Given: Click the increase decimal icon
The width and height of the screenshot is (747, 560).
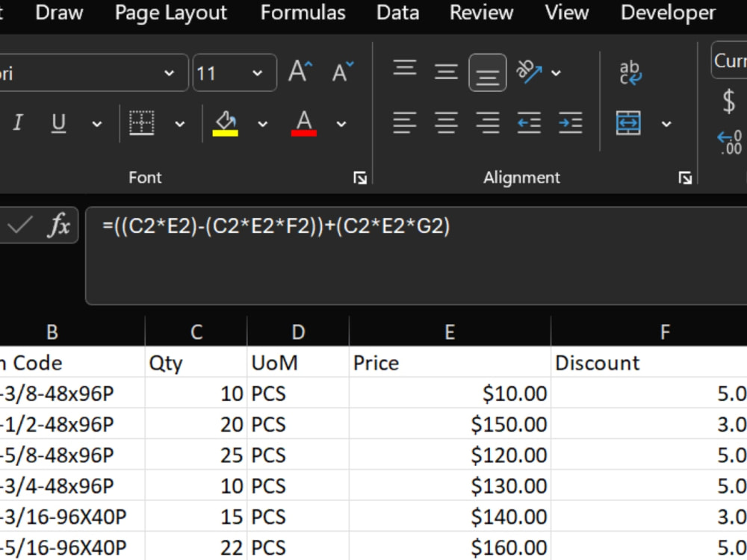Looking at the screenshot, I should click(x=730, y=143).
